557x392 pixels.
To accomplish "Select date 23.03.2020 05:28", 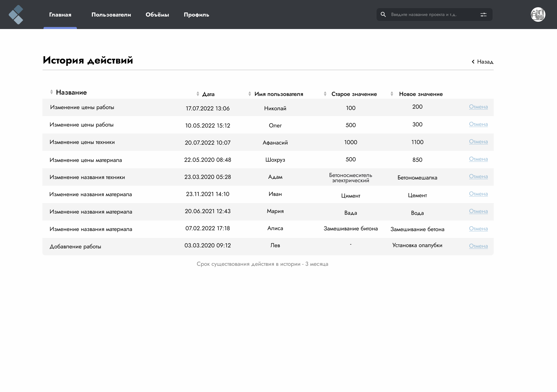I will 208,177.
